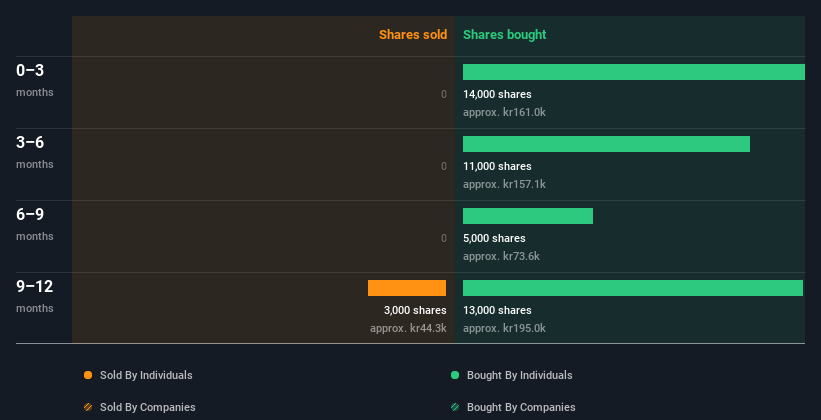
Task: Click the 9–12 months row label
Action: [x=35, y=296]
